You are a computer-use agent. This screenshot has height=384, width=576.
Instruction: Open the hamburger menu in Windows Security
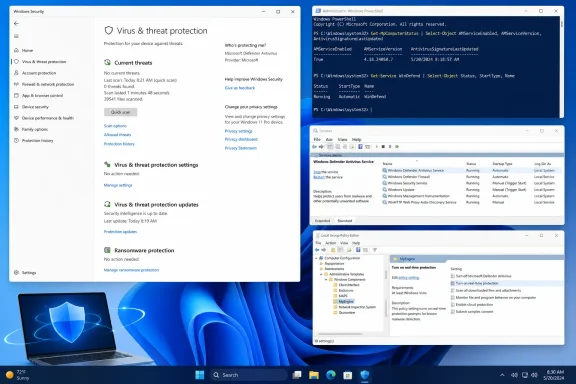pyautogui.click(x=16, y=36)
